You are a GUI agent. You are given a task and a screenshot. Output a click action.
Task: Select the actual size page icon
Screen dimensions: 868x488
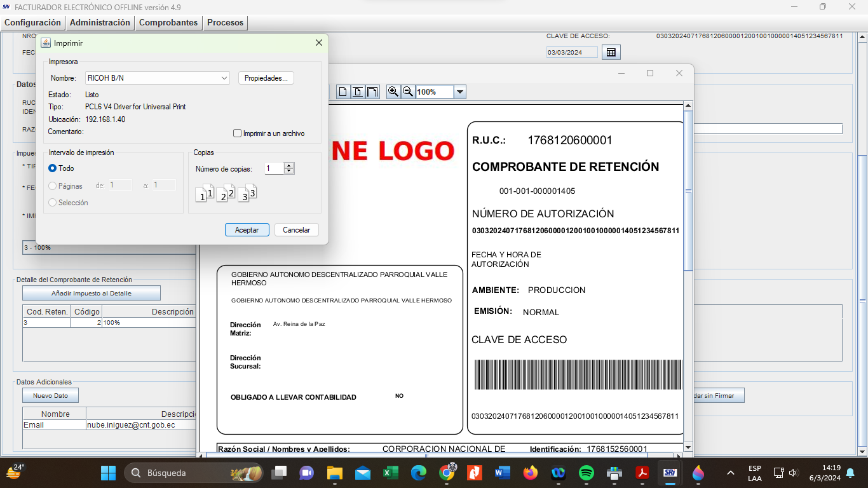(342, 91)
